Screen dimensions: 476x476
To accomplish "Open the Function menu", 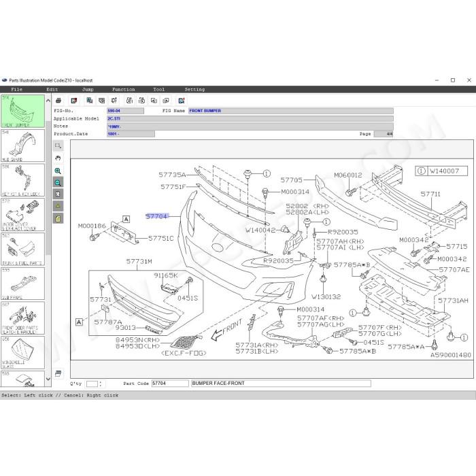I will pos(123,90).
